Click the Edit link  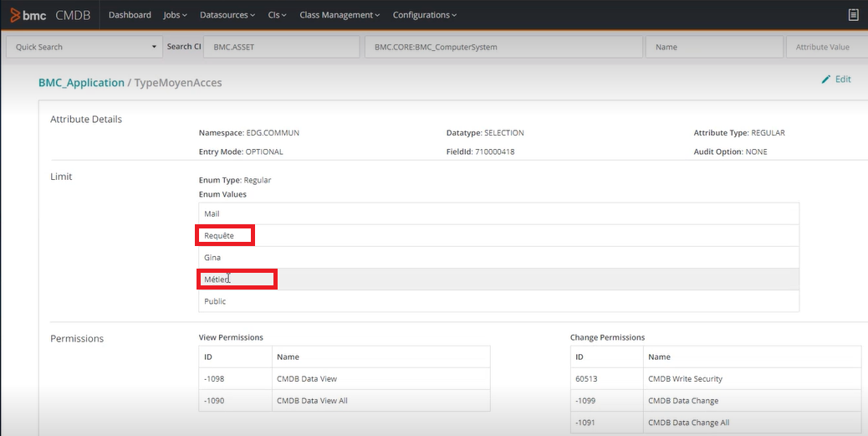(x=843, y=80)
